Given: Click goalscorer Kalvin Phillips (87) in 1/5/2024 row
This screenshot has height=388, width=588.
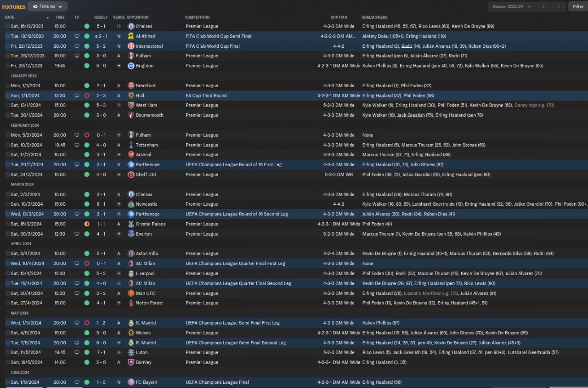Looking at the screenshot, I should (x=381, y=323).
